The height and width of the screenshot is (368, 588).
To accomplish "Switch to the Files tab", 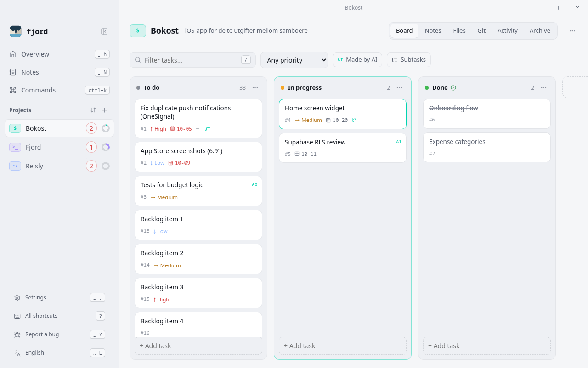I will [x=459, y=31].
